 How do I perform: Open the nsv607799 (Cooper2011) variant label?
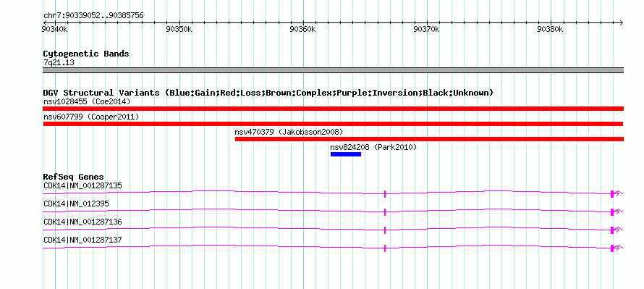(91, 117)
